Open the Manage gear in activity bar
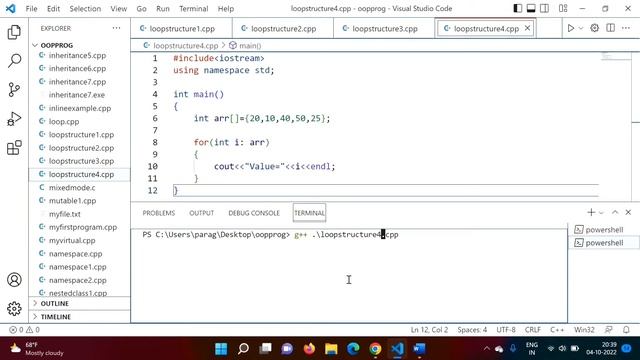Viewport: 640px width, 360px height. (14, 309)
